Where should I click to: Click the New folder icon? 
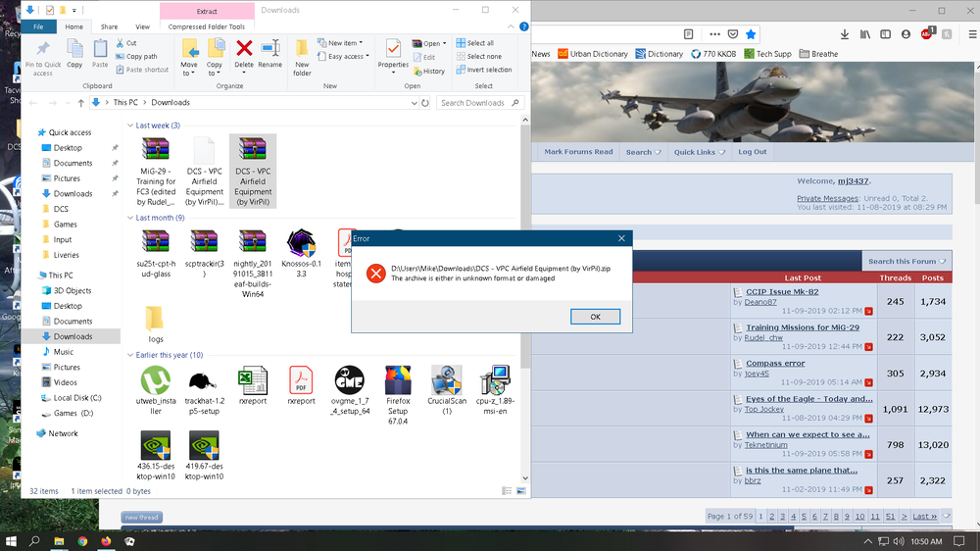pos(302,58)
